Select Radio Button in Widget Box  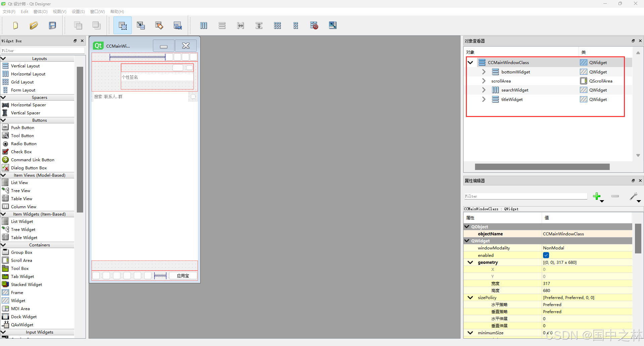coord(23,144)
